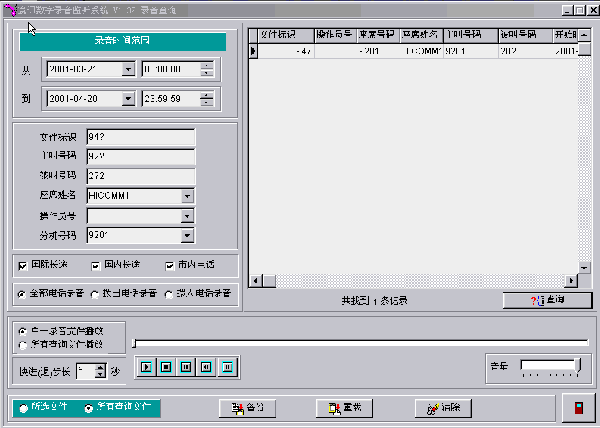This screenshot has height=428, width=600.
Task: Select the 拨出电话录音 outgoing call recordings radio
Action: [95, 292]
